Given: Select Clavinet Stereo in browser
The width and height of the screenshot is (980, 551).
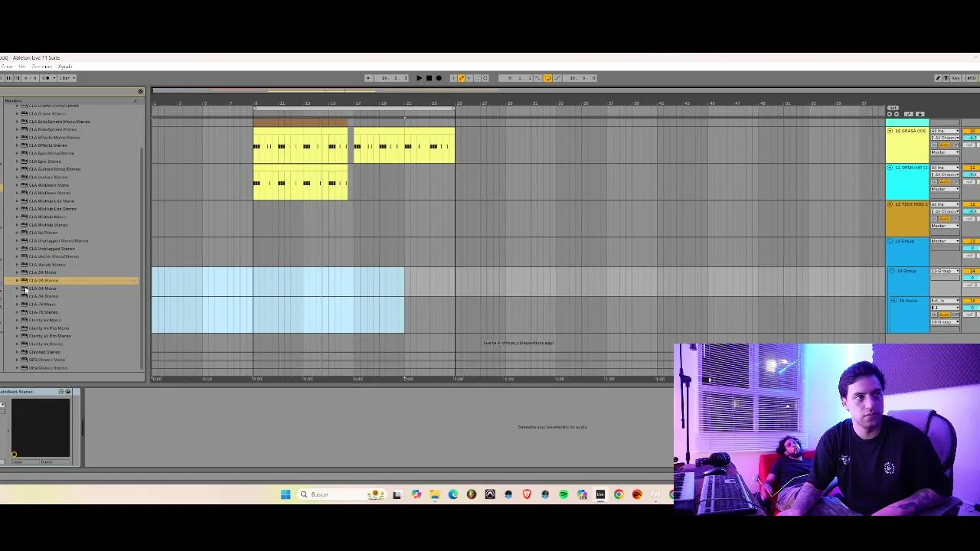Looking at the screenshot, I should point(44,352).
